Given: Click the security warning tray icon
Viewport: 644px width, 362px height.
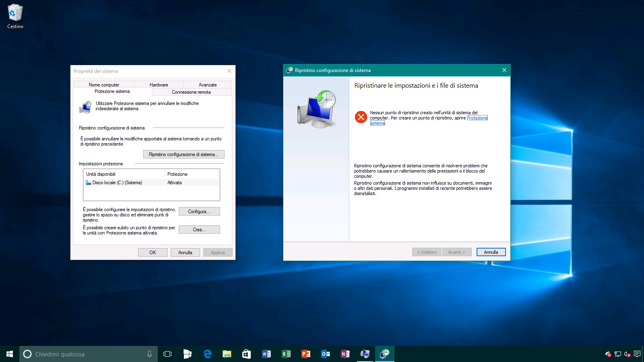Looking at the screenshot, I should click(x=608, y=354).
